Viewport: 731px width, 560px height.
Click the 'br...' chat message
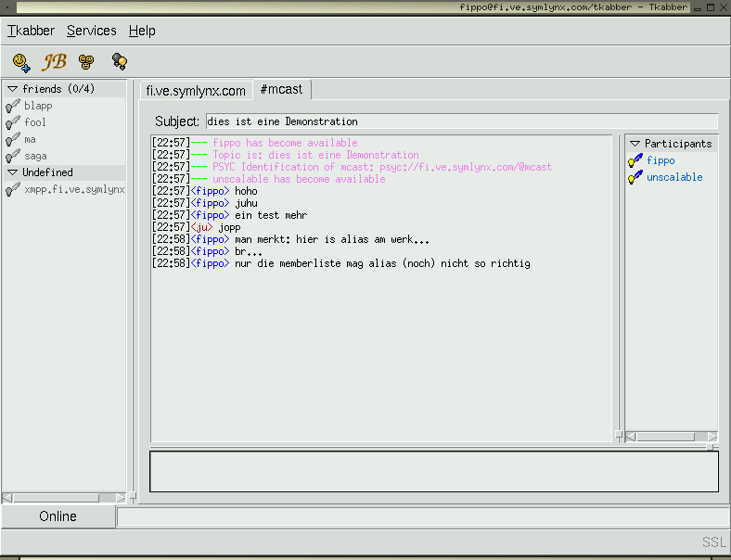click(x=248, y=251)
